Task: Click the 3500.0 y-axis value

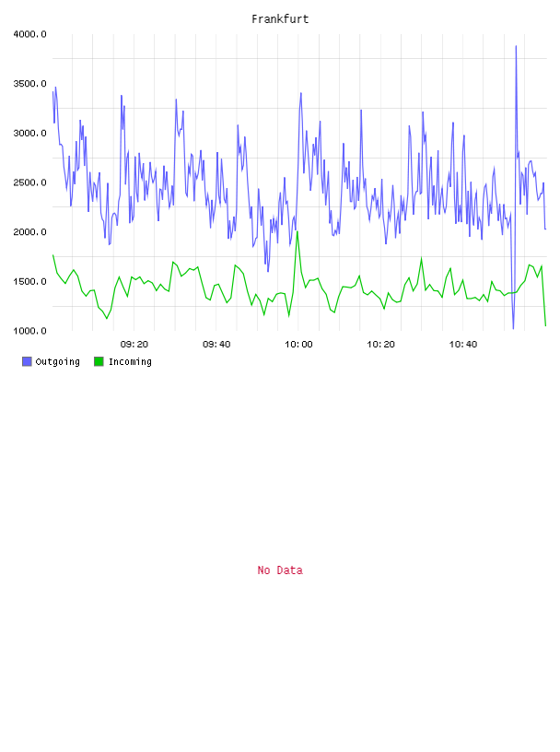Action: coord(29,84)
